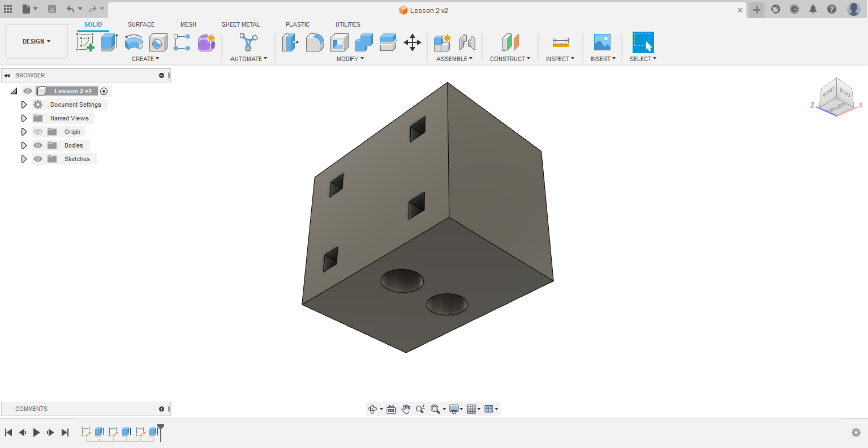This screenshot has height=448, width=868.
Task: Switch to the Sheet Metal tab
Action: pos(241,24)
